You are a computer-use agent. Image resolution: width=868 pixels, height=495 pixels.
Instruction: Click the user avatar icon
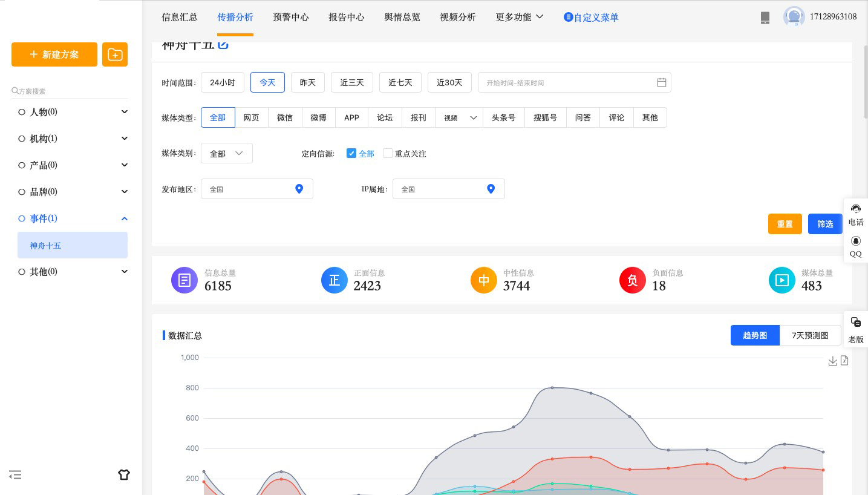coord(794,17)
